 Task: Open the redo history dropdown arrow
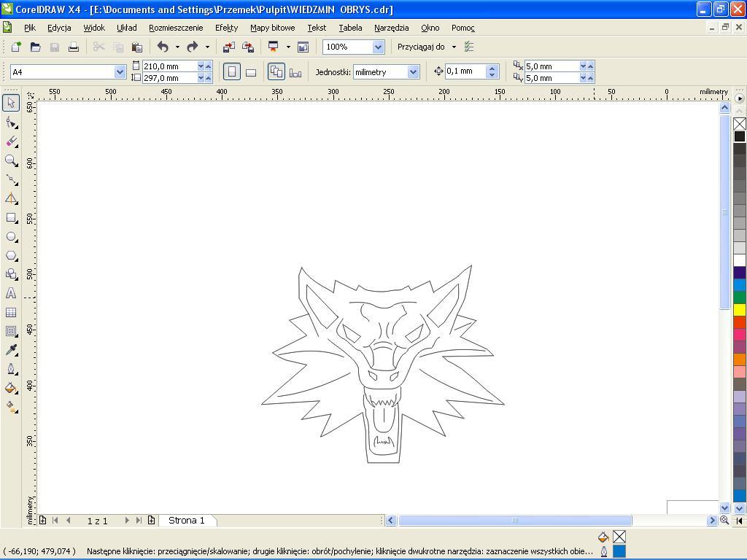click(207, 47)
